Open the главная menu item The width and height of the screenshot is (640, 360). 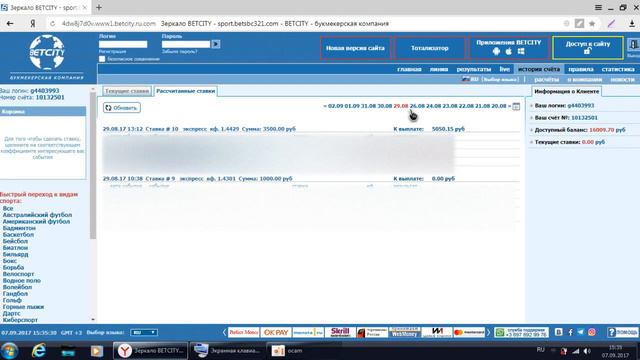tap(409, 69)
